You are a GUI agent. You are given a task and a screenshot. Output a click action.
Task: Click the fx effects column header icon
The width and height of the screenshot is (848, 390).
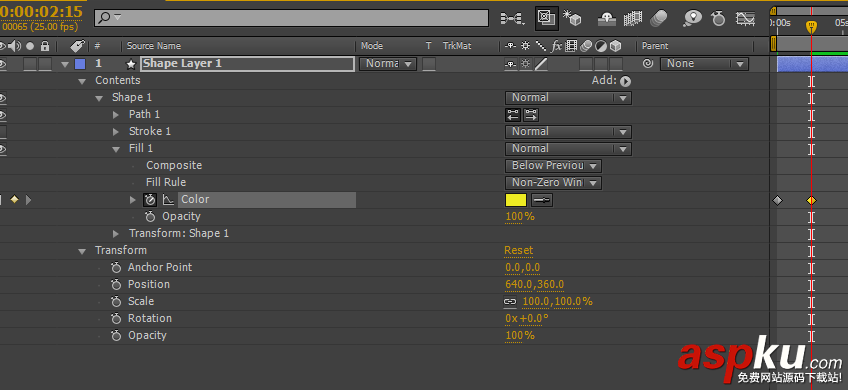click(x=556, y=46)
